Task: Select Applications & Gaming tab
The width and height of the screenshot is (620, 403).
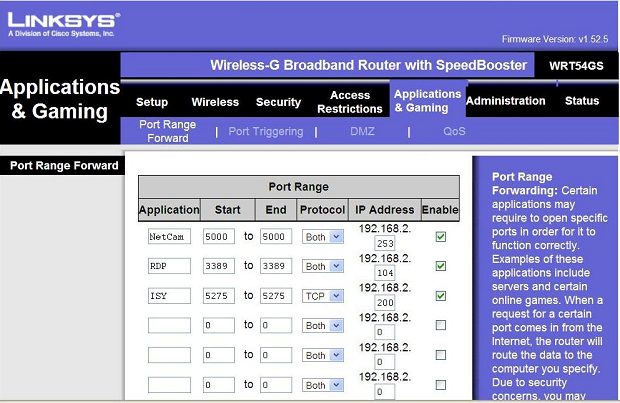Action: tap(427, 101)
